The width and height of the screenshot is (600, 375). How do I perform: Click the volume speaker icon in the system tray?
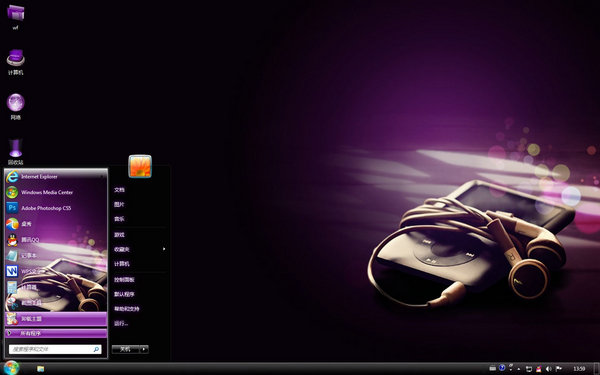pos(549,369)
